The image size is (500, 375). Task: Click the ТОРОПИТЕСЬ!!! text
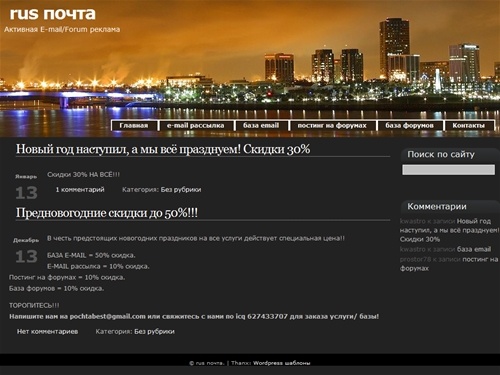[x=34, y=305]
